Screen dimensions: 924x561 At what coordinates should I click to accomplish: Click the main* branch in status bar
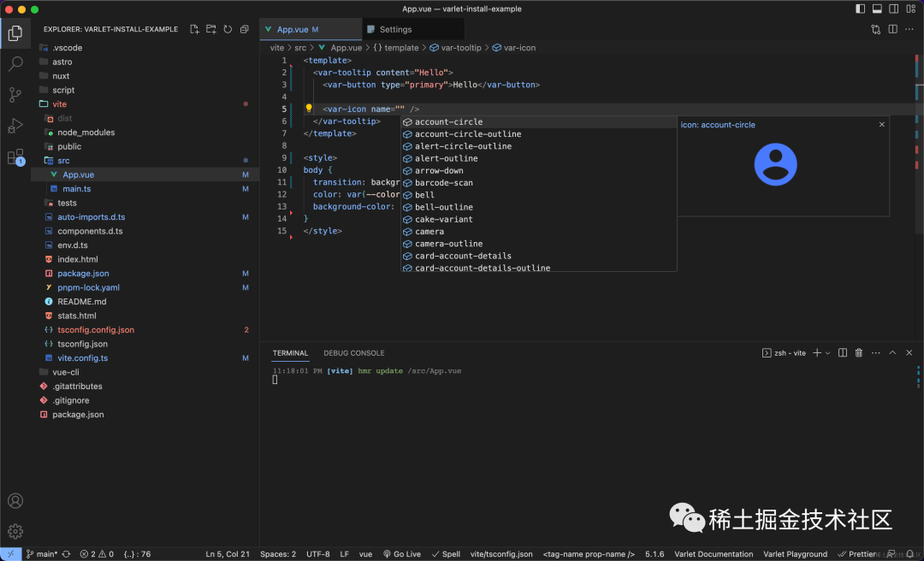click(43, 554)
